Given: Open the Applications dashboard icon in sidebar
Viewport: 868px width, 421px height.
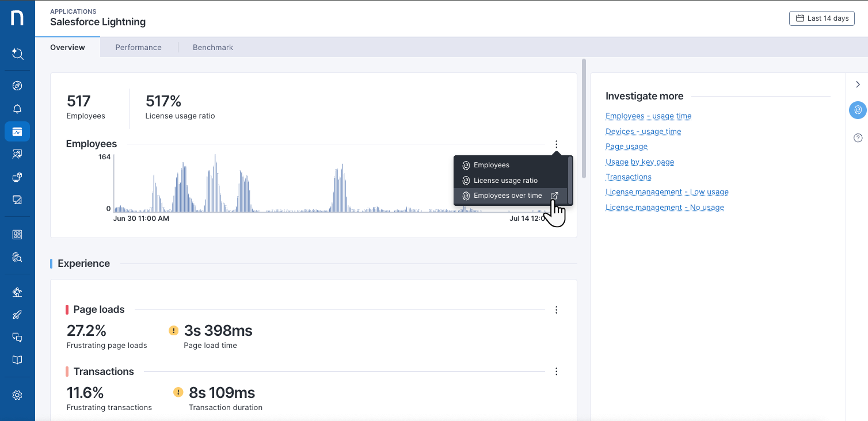Looking at the screenshot, I should (x=17, y=131).
